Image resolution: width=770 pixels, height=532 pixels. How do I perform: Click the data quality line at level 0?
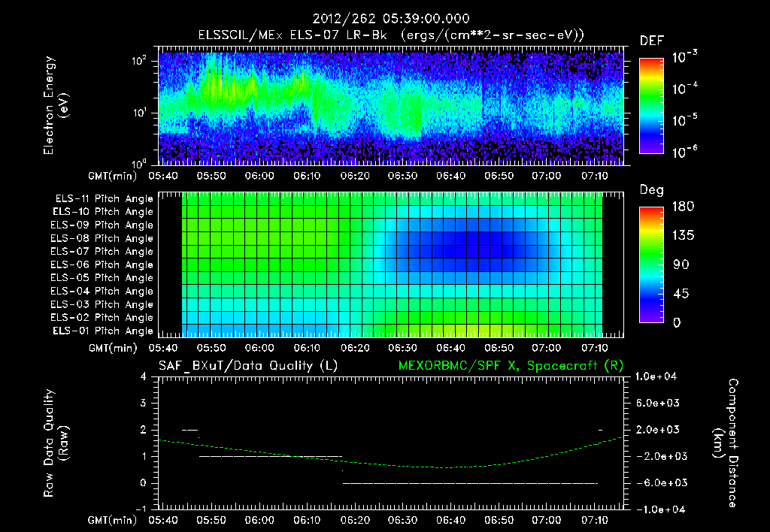[x=470, y=483]
